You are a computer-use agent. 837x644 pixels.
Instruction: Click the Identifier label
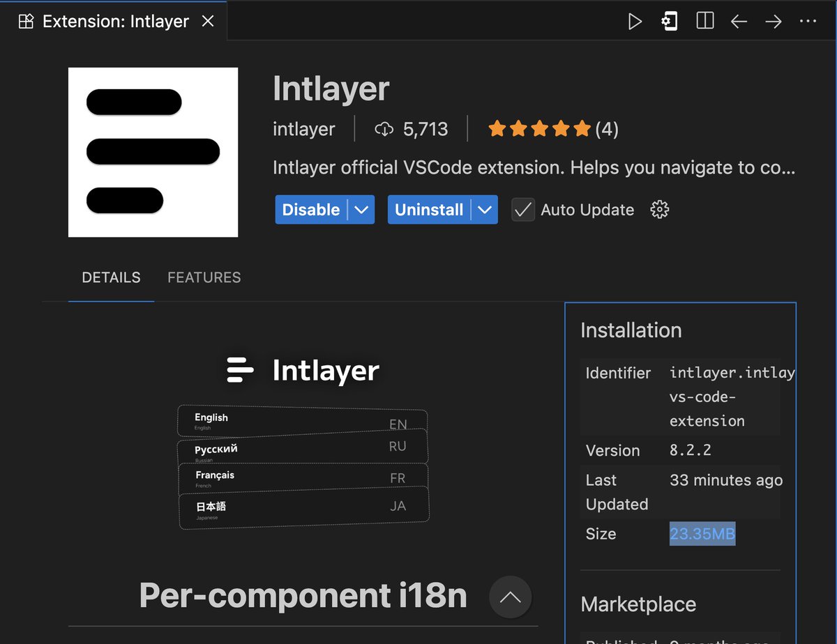click(x=618, y=373)
